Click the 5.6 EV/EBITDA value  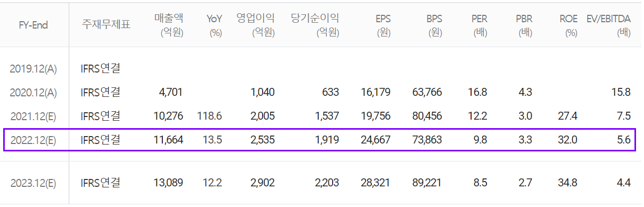(624, 140)
